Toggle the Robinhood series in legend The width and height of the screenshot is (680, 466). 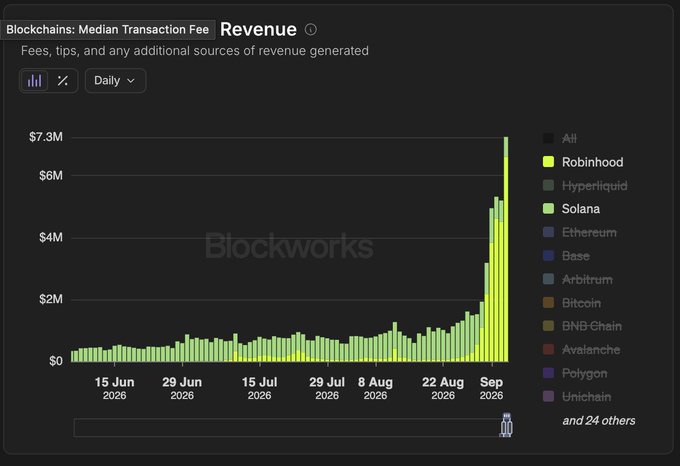[583, 162]
